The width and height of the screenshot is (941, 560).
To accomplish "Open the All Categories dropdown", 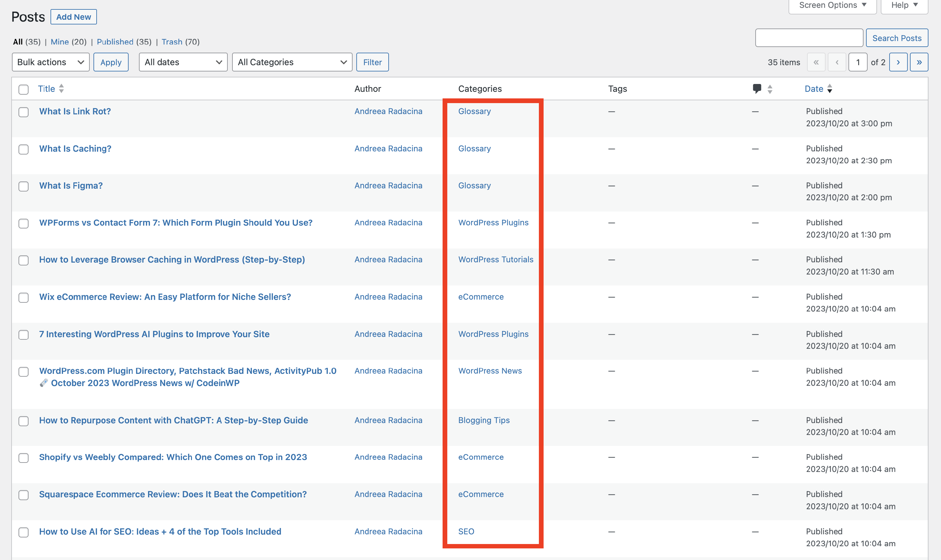I will (292, 62).
